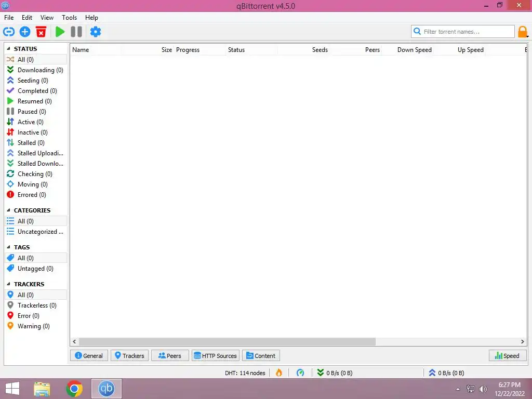Collapse the TRACKERS section

coord(8,284)
